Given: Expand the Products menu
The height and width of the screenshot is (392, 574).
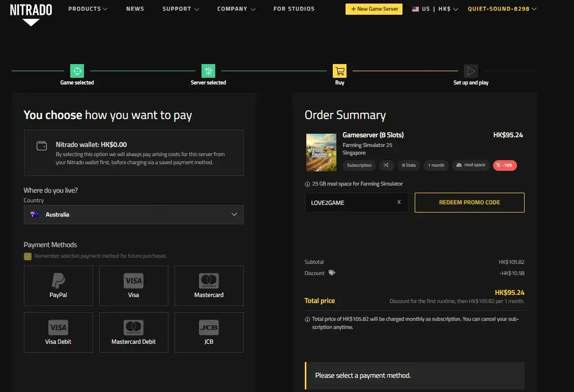Looking at the screenshot, I should [88, 9].
